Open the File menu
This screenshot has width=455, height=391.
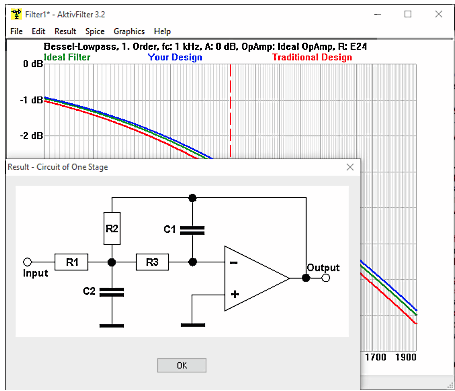[x=16, y=31]
